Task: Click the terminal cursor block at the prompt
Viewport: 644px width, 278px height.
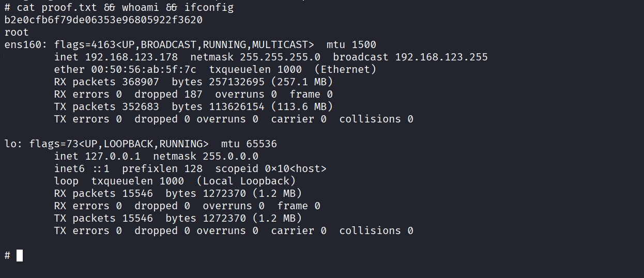Action: pos(20,255)
